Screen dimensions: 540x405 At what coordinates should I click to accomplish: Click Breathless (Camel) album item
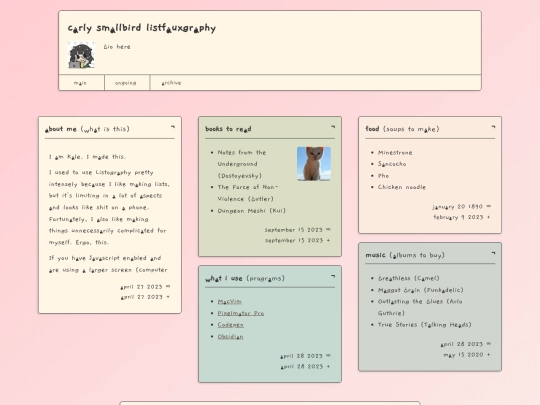pyautogui.click(x=408, y=278)
